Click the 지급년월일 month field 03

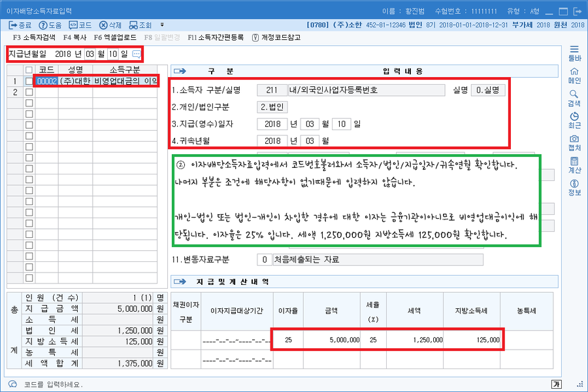(90, 54)
